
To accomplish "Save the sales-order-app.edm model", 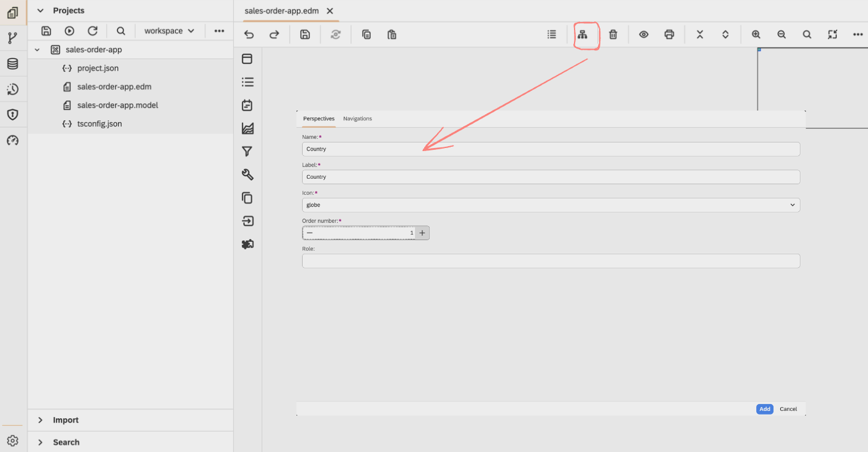I will click(305, 34).
